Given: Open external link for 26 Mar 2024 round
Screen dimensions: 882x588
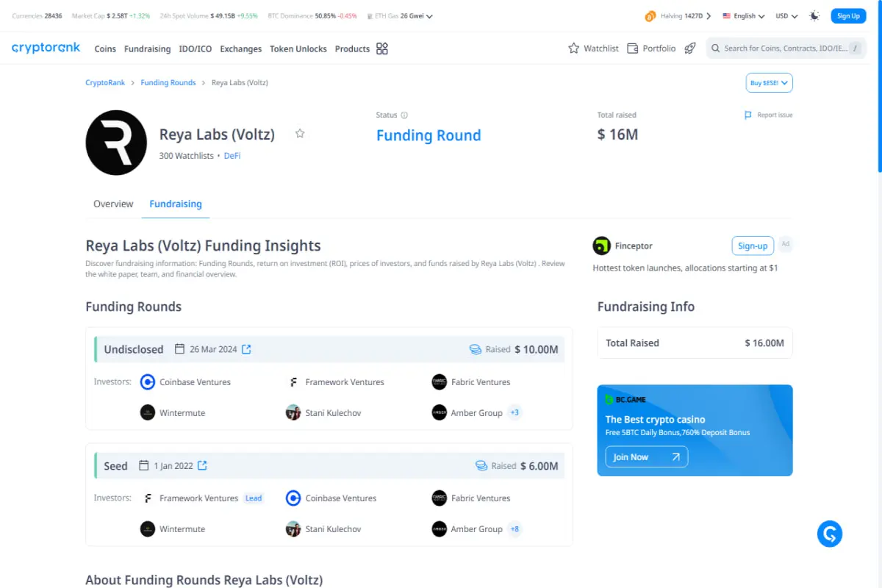Looking at the screenshot, I should pos(246,349).
